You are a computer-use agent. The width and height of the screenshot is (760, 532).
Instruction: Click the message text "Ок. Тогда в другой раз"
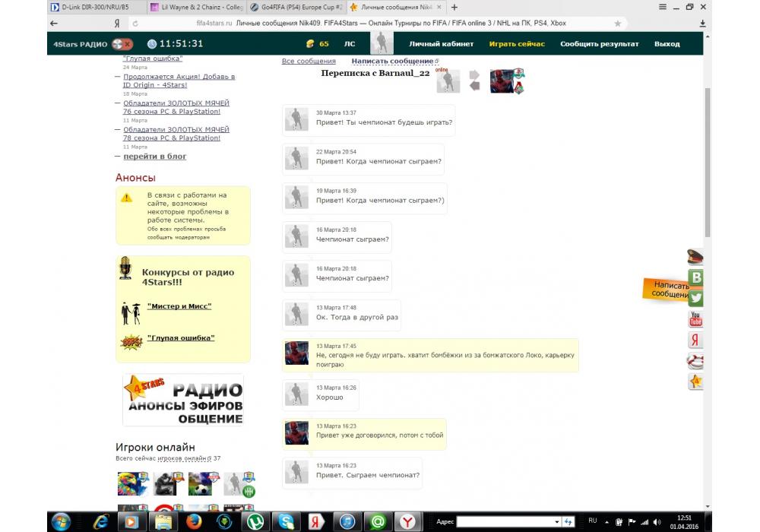(357, 318)
